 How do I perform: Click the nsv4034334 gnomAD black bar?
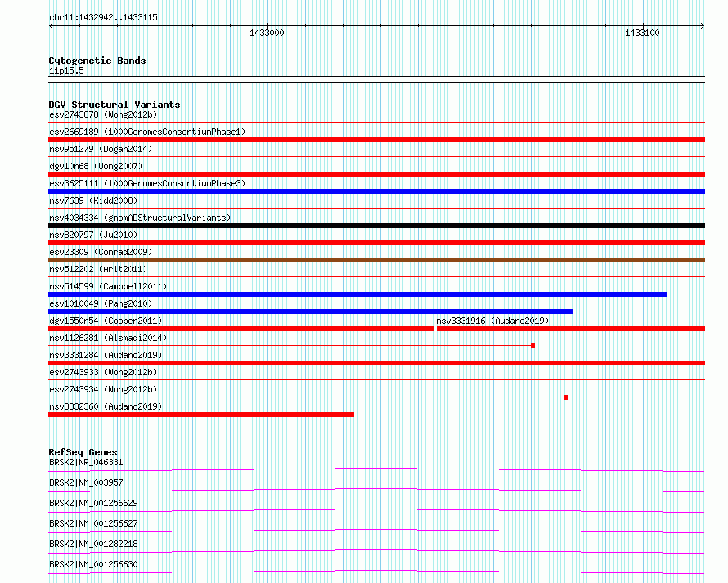click(x=376, y=226)
